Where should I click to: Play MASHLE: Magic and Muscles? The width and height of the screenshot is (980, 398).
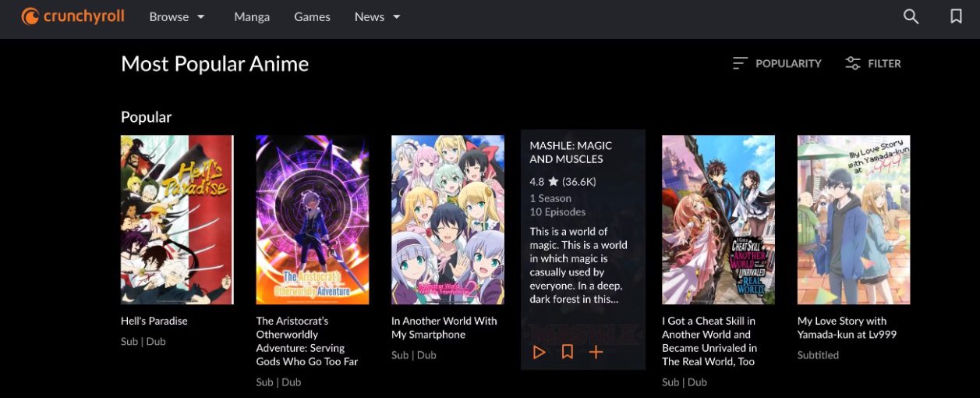539,352
